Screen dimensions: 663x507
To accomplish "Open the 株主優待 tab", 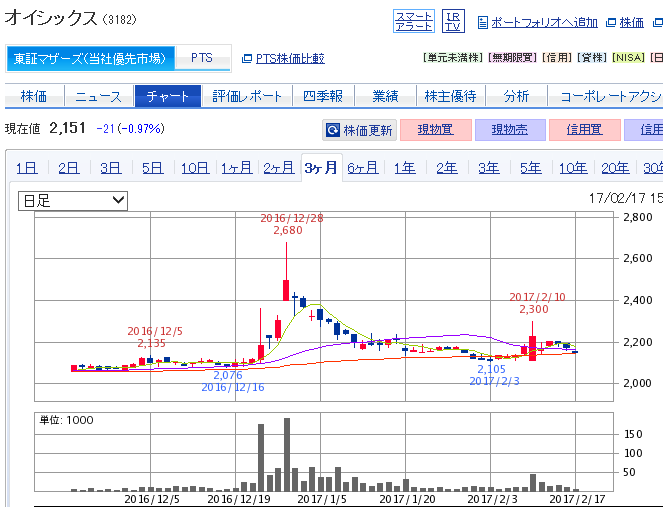I will coord(450,96).
